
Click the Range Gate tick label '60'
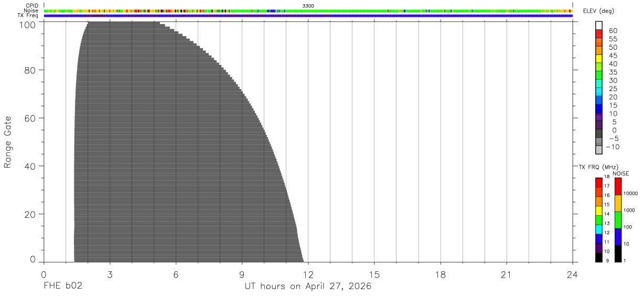[x=30, y=118]
